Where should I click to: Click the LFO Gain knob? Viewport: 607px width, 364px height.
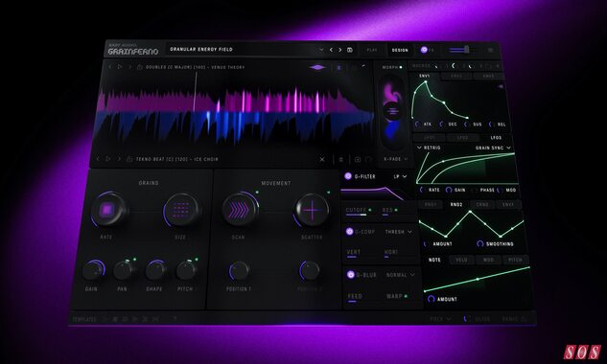click(x=449, y=190)
